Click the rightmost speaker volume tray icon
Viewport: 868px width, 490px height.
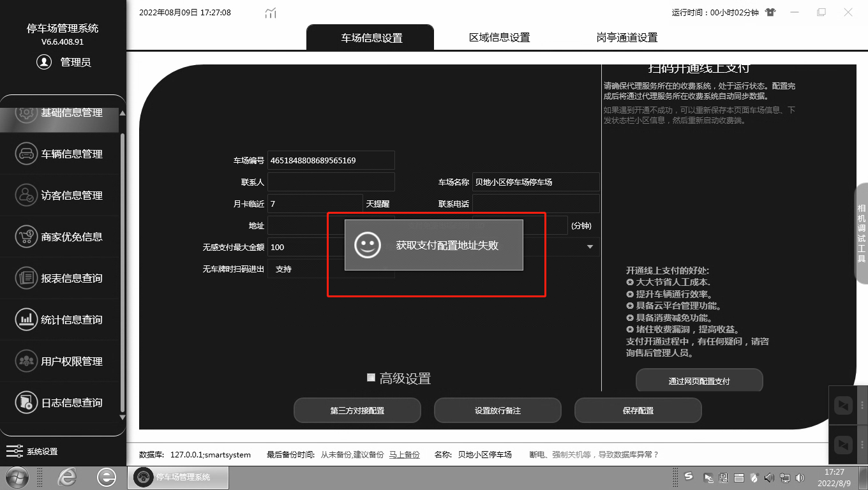(x=800, y=477)
